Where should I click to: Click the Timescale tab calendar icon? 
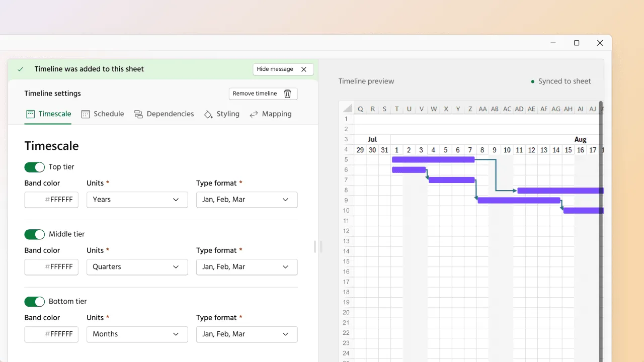click(x=30, y=114)
